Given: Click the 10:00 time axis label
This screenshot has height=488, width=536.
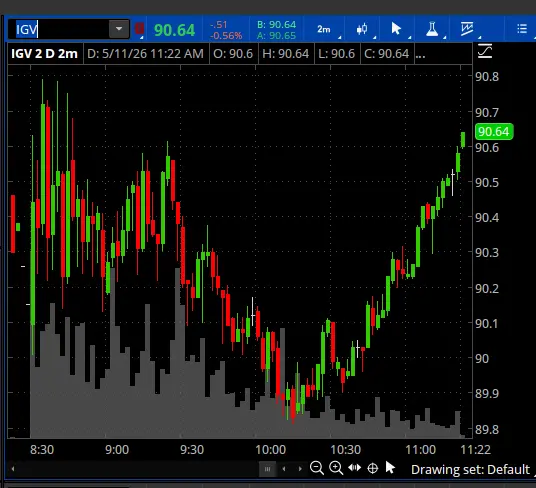Looking at the screenshot, I should point(270,450).
